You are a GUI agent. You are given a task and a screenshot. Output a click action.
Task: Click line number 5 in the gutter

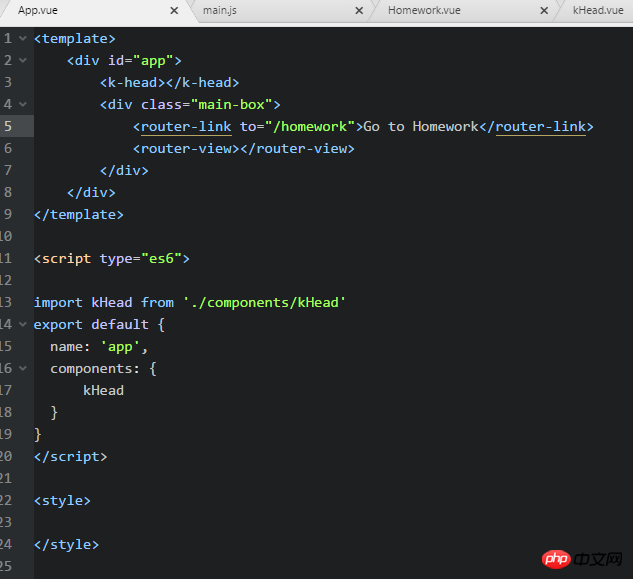coord(8,126)
